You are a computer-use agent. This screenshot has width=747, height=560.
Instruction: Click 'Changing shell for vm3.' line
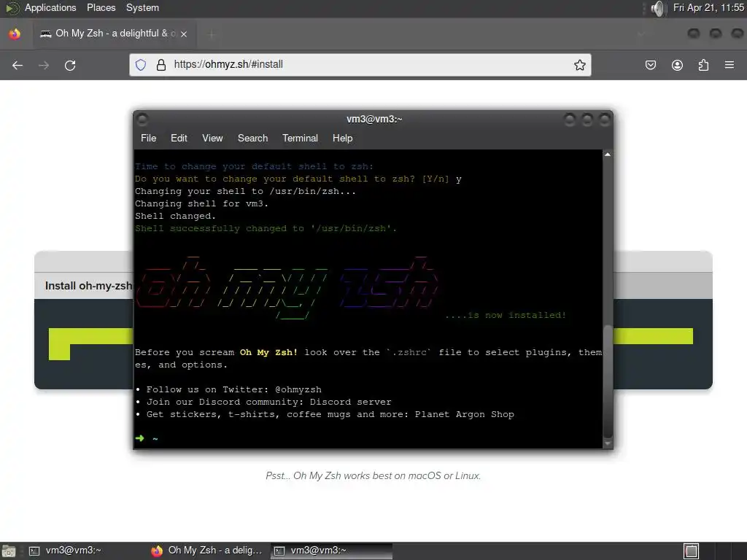[x=201, y=203]
